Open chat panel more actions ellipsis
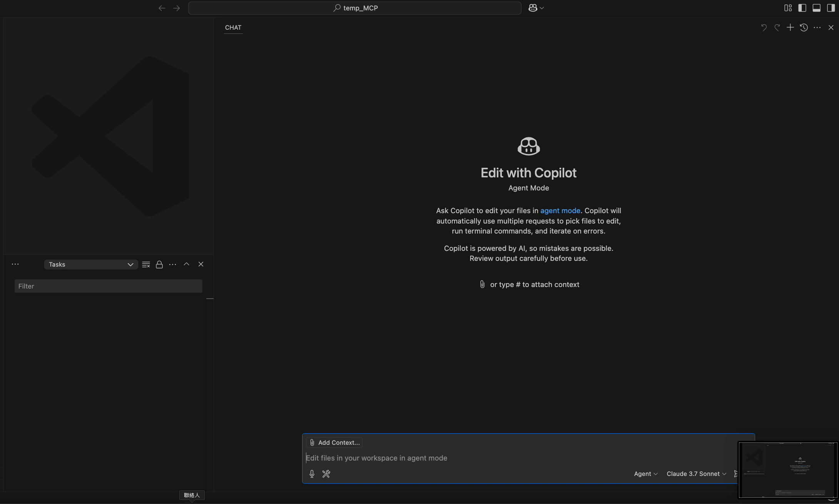This screenshot has height=504, width=839. pos(817,27)
